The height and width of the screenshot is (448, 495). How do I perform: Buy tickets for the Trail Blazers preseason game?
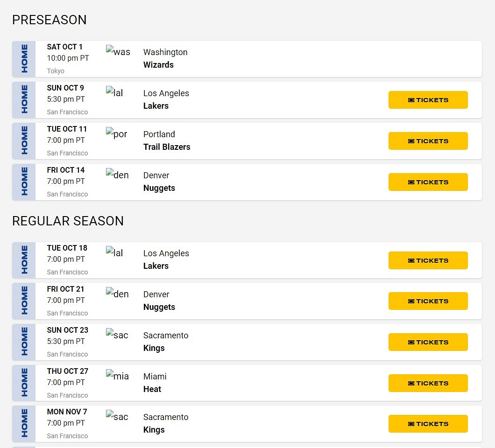click(x=428, y=140)
